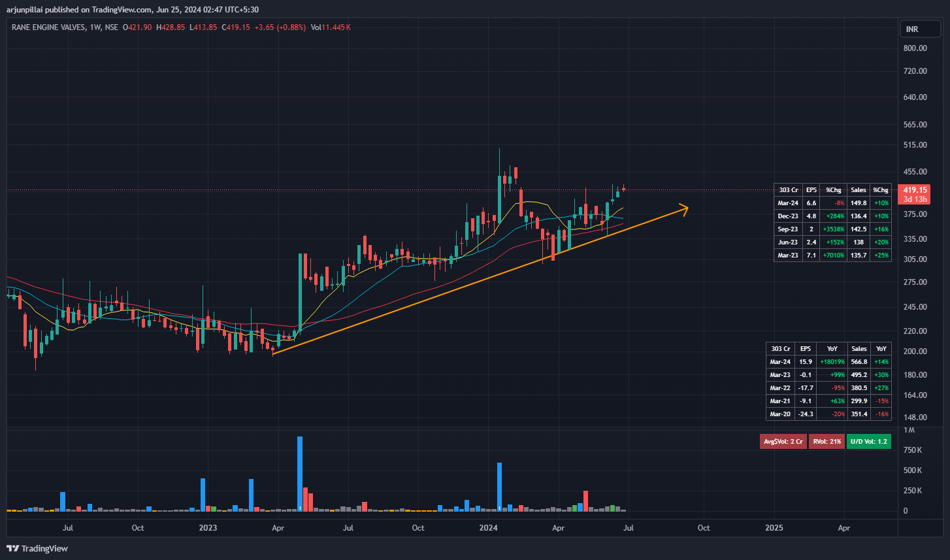Screen dimensions: 950x560
Task: Click the 800.00 price axis label
Action: pyautogui.click(x=915, y=48)
